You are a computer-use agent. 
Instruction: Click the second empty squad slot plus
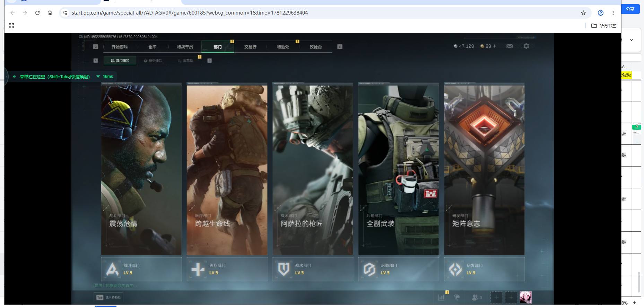click(511, 297)
